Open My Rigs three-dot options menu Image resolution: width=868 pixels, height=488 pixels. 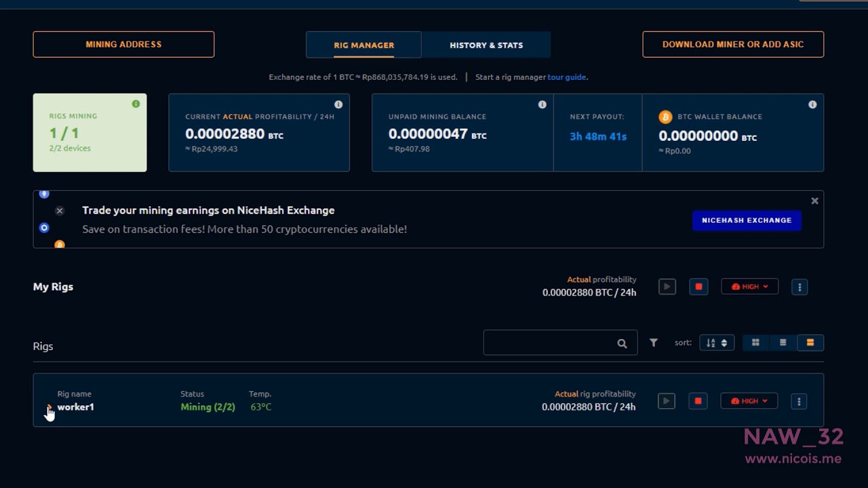click(800, 287)
